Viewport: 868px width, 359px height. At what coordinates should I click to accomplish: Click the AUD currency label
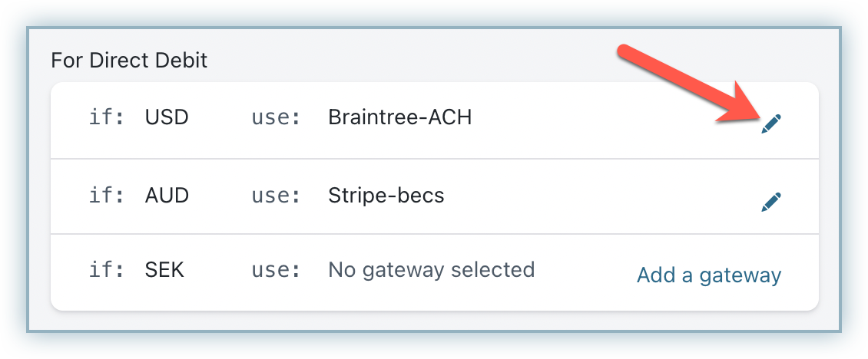click(x=167, y=196)
